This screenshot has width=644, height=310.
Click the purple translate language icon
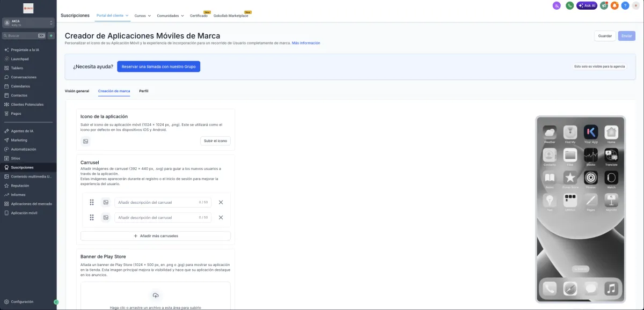point(557,5)
